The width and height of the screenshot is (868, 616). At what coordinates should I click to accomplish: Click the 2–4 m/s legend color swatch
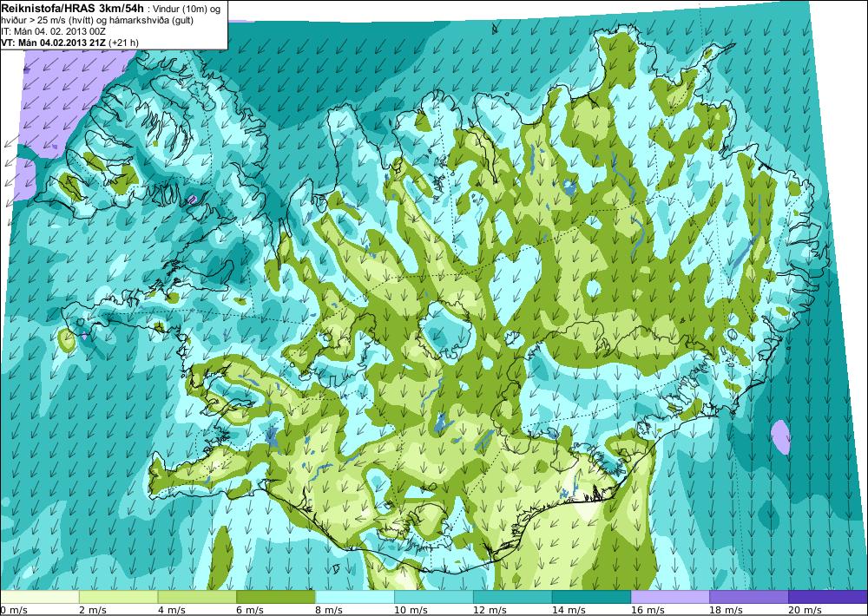coord(118,597)
